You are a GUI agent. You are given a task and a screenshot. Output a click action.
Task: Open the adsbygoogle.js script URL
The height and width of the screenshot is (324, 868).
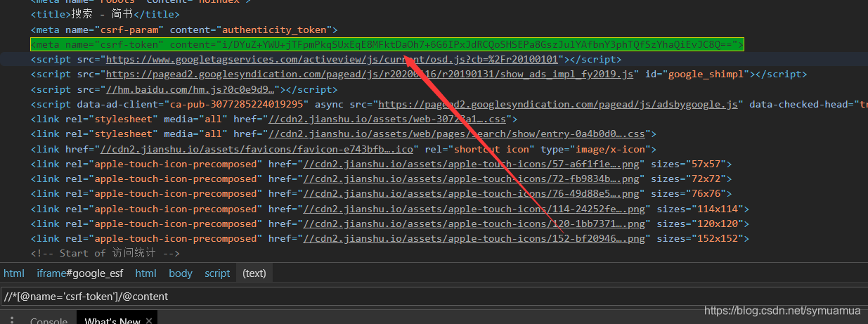pyautogui.click(x=559, y=104)
